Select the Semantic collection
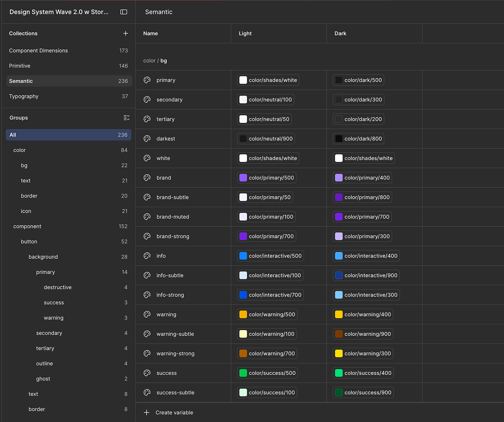The image size is (504, 422). tap(69, 81)
